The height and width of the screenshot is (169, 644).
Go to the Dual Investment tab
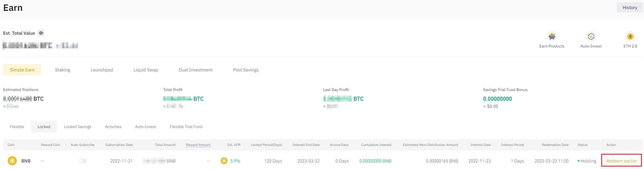195,70
